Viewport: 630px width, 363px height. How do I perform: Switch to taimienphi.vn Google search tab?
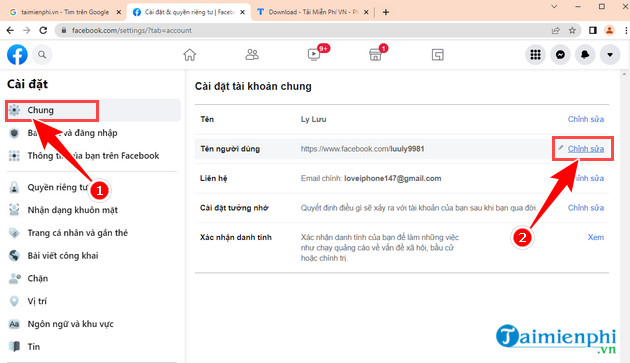65,12
